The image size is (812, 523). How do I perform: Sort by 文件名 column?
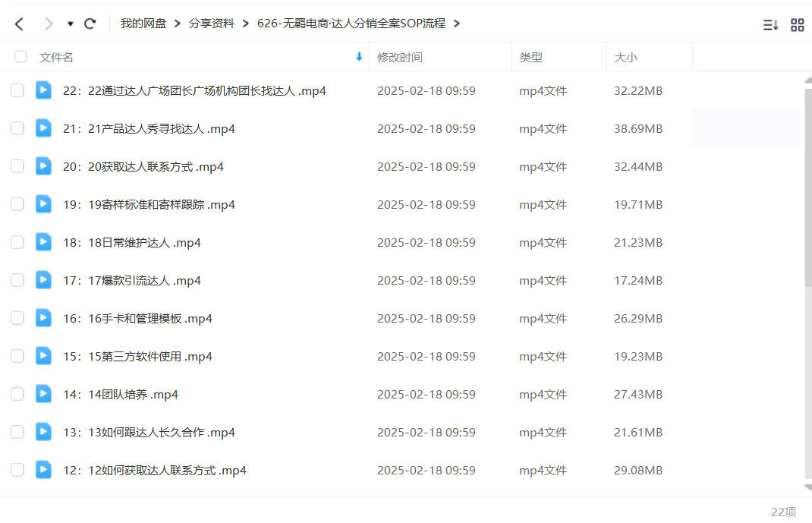point(56,58)
